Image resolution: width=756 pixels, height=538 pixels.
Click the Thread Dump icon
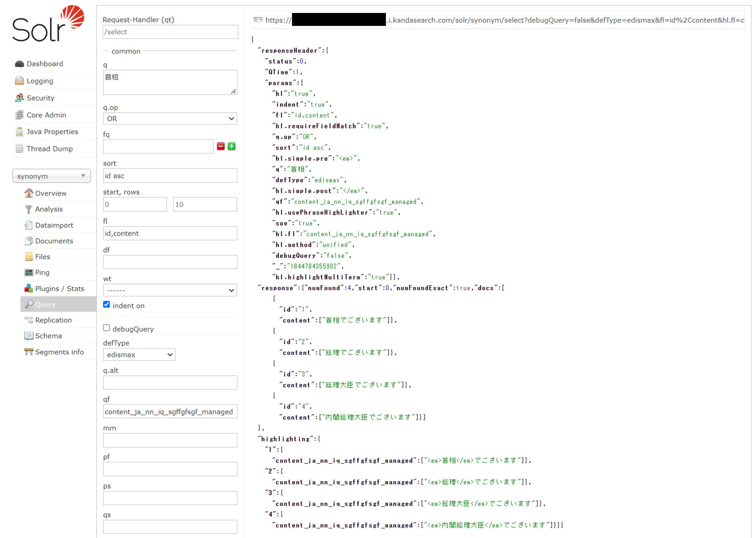click(19, 149)
